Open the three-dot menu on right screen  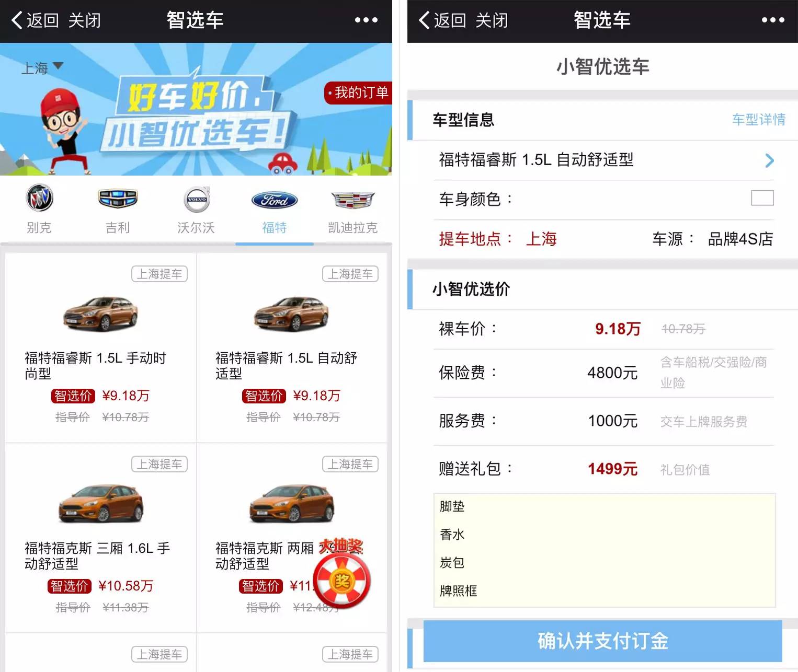pos(773,20)
